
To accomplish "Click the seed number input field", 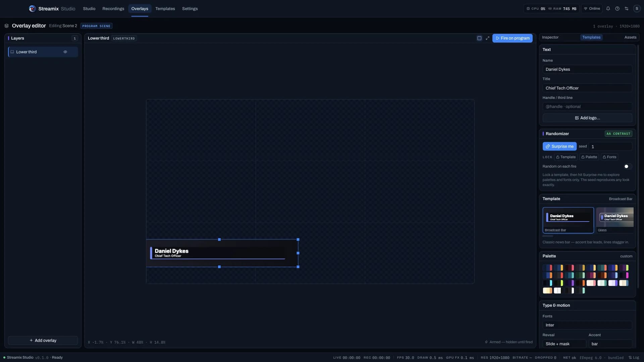I will [x=610, y=146].
